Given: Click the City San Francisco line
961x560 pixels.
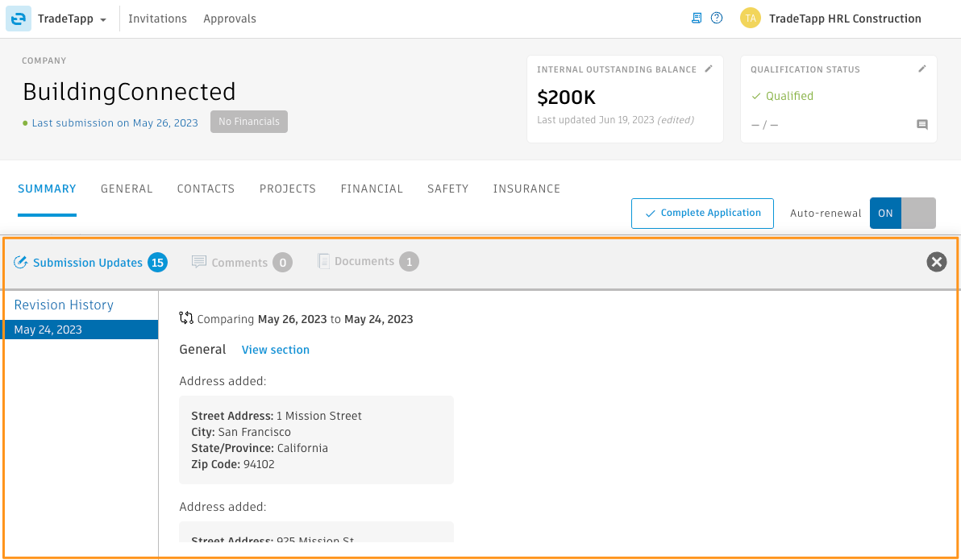Looking at the screenshot, I should point(241,432).
